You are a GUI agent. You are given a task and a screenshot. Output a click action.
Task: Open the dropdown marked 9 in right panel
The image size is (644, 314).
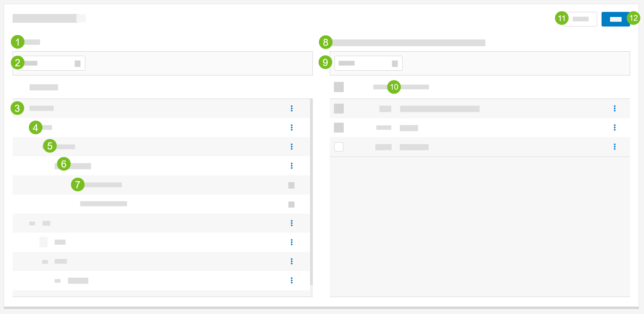pyautogui.click(x=368, y=64)
